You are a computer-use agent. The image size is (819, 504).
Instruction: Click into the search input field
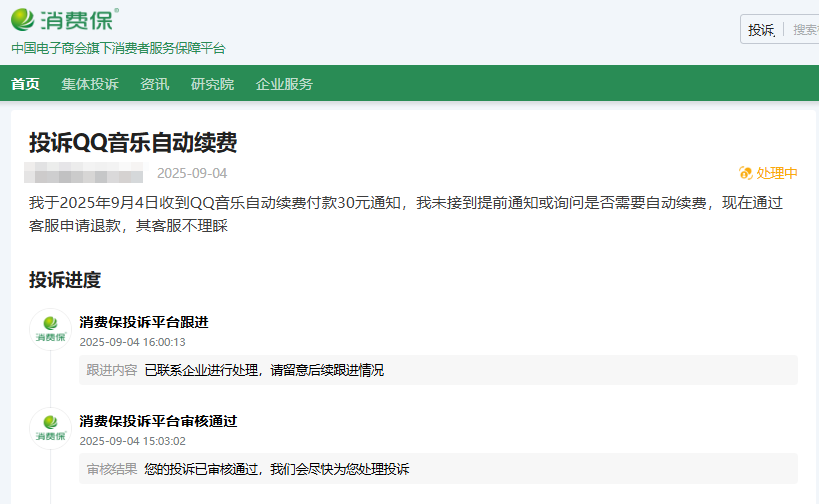[804, 30]
